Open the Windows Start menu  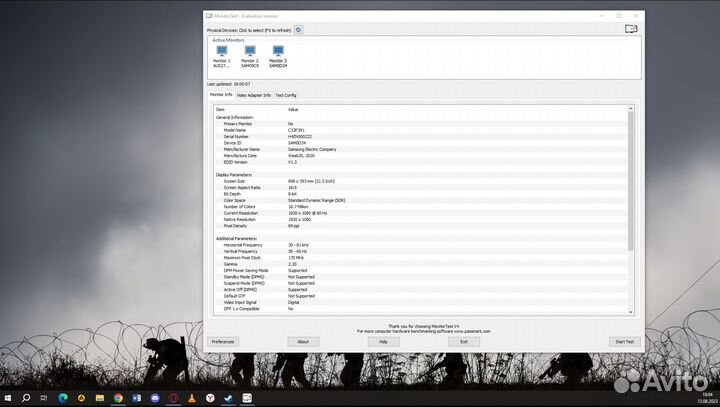pyautogui.click(x=8, y=398)
